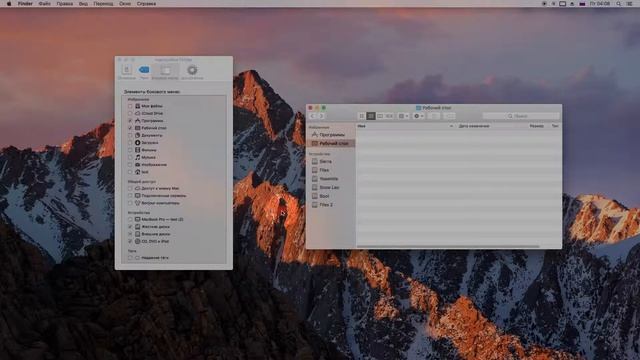The height and width of the screenshot is (360, 640).
Task: Open the Окно menu
Action: 125,4
